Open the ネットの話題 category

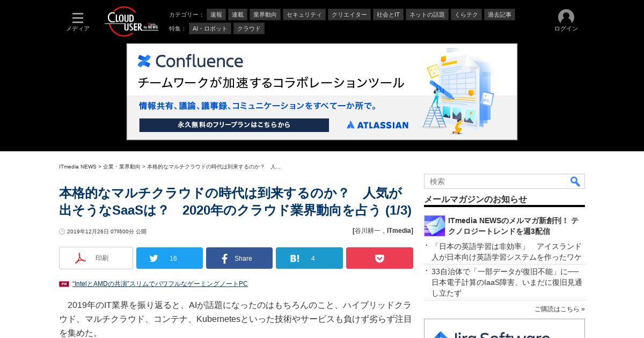(427, 14)
